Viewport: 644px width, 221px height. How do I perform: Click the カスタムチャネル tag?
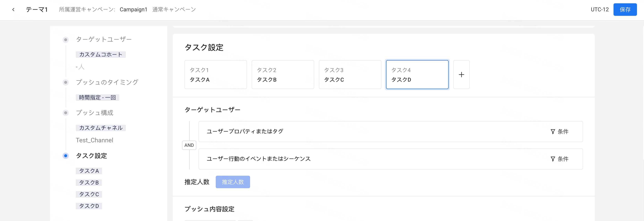click(x=101, y=128)
